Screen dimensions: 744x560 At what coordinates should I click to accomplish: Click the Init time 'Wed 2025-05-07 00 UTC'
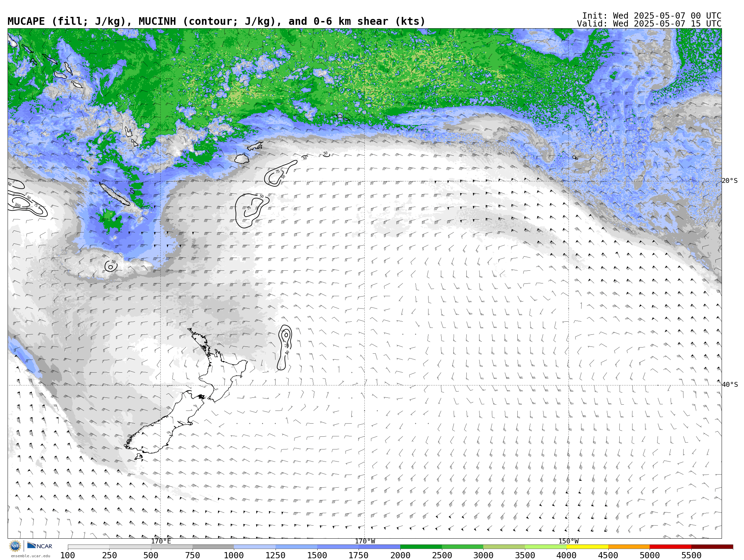point(667,16)
